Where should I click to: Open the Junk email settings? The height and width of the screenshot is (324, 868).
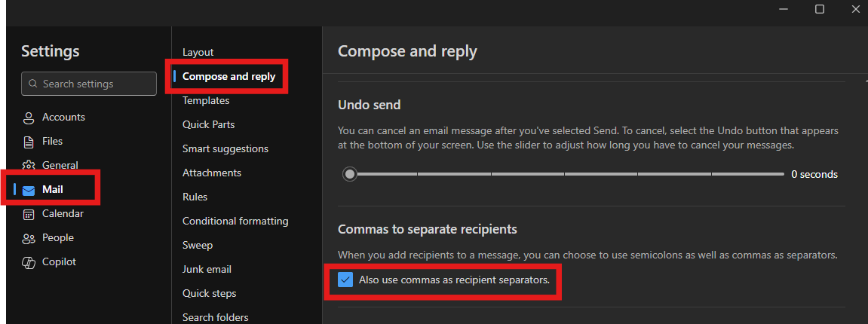pyautogui.click(x=207, y=269)
